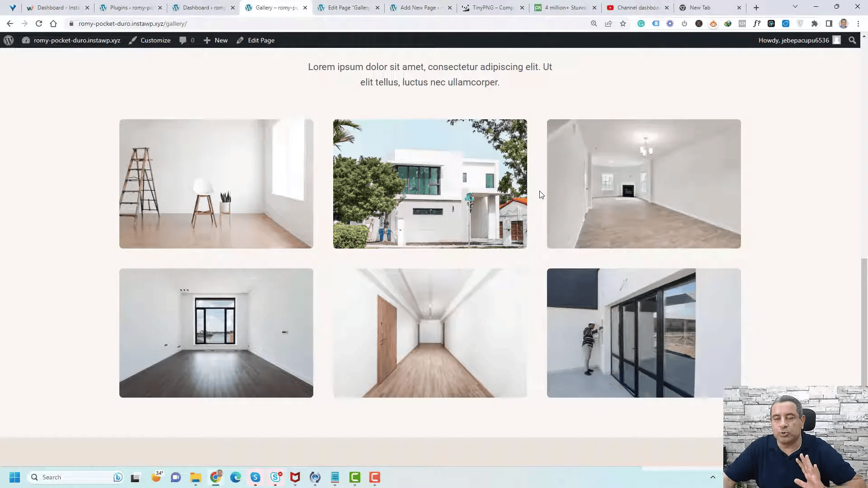Bookmark this page with the star icon
Viewport: 868px width, 488px height.
[x=623, y=23]
